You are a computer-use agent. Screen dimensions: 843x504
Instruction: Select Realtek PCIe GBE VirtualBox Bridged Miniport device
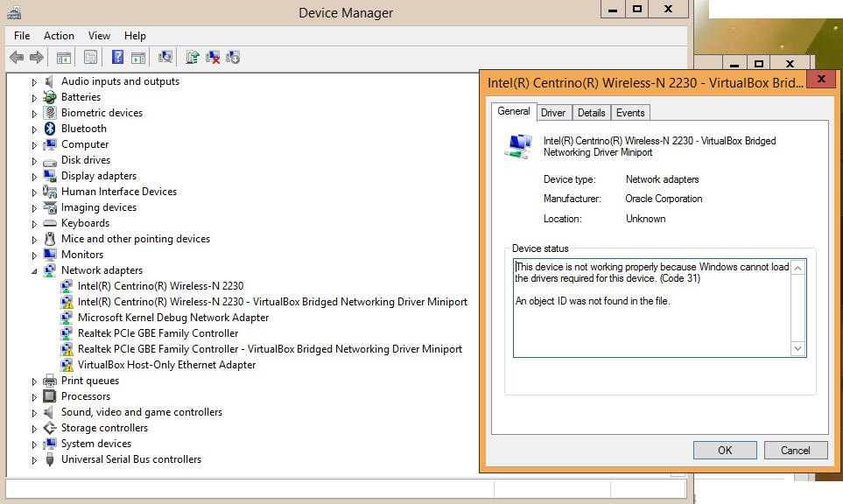point(270,349)
